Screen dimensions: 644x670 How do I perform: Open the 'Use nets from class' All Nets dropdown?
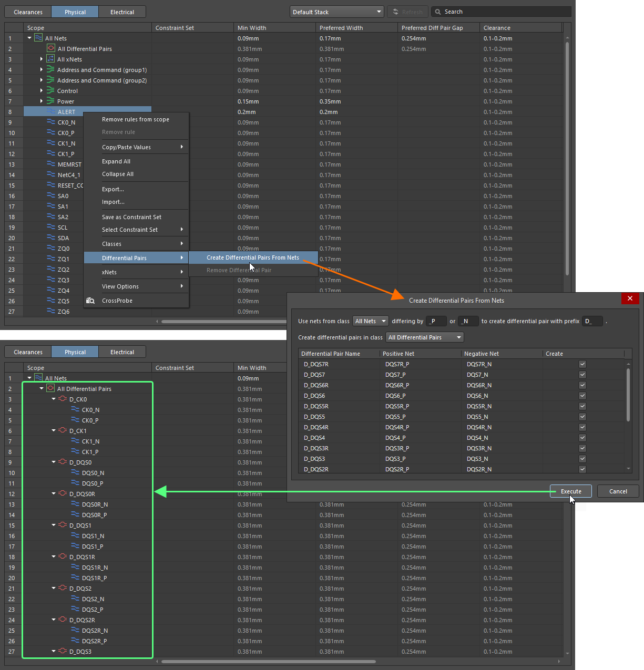pos(370,321)
